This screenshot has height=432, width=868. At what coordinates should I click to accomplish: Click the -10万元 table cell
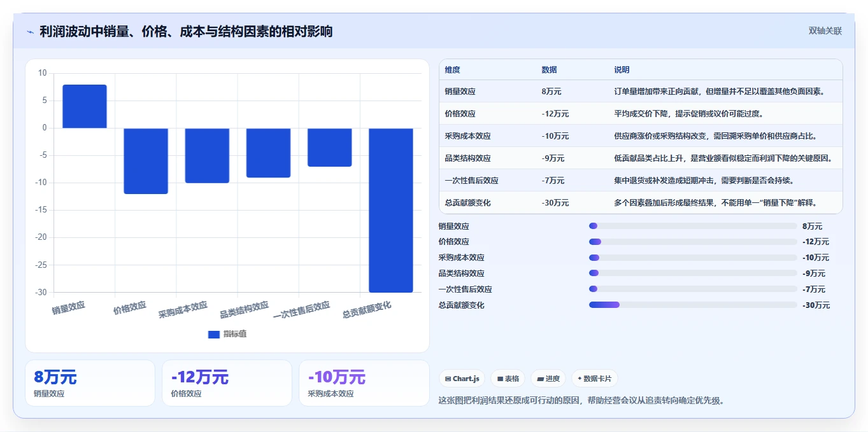[555, 136]
